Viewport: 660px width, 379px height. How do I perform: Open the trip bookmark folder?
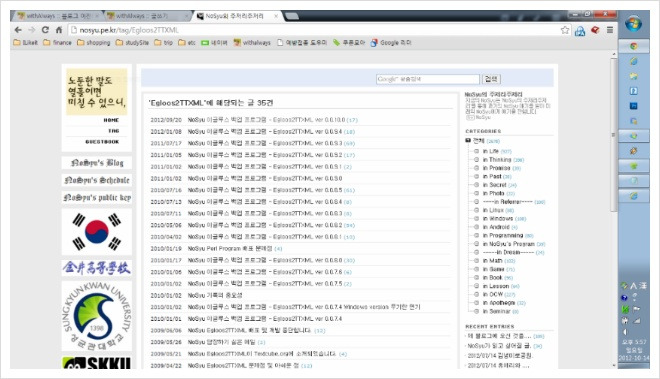(163, 43)
